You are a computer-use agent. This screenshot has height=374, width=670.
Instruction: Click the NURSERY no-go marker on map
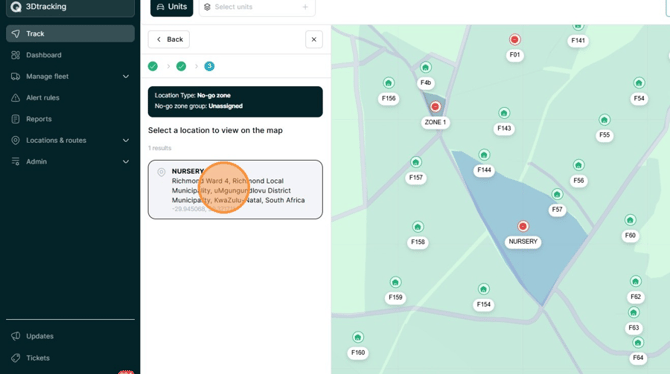(523, 226)
